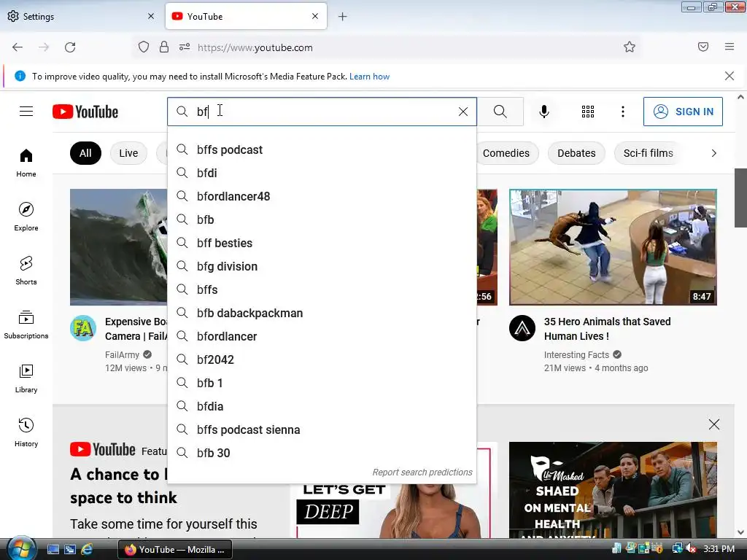747x560 pixels.
Task: Open the 'Learn how' link
Action: click(x=369, y=76)
